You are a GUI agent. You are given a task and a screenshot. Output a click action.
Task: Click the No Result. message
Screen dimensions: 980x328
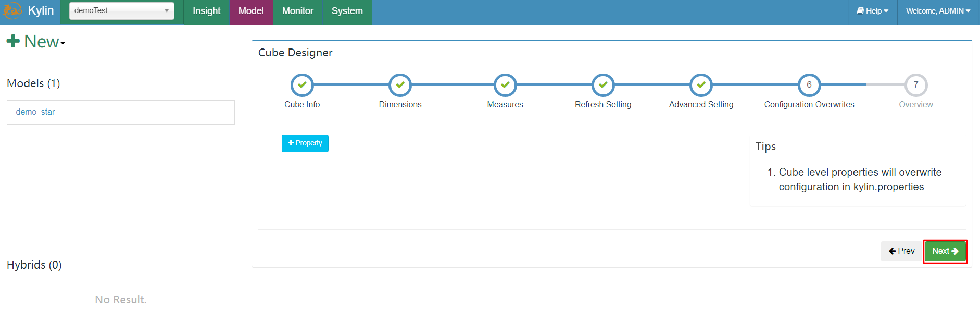[x=121, y=300]
